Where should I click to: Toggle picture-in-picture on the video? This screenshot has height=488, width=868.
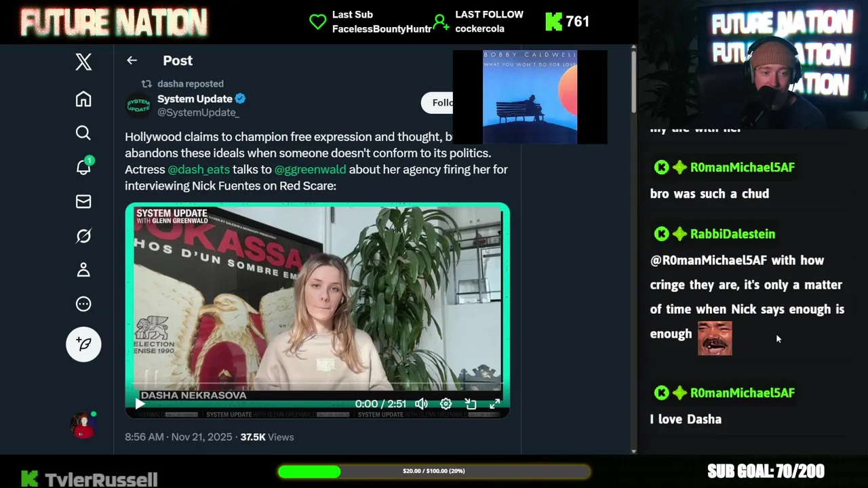[471, 404]
